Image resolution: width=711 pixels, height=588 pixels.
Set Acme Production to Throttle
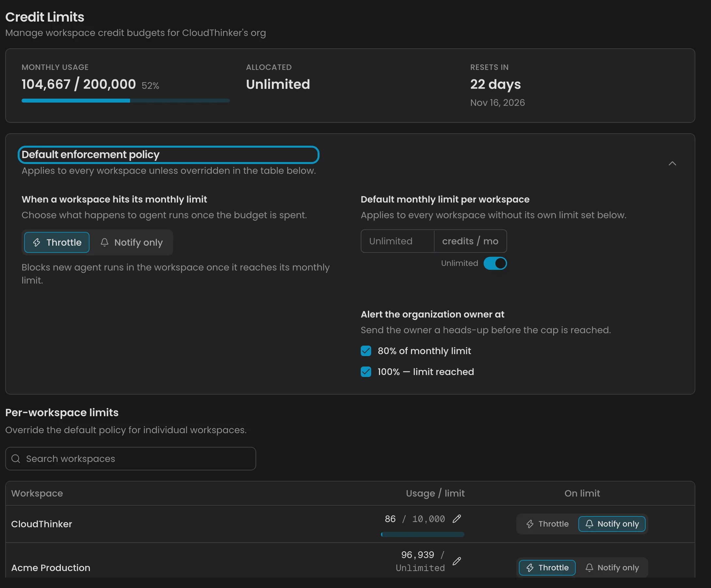[547, 567]
